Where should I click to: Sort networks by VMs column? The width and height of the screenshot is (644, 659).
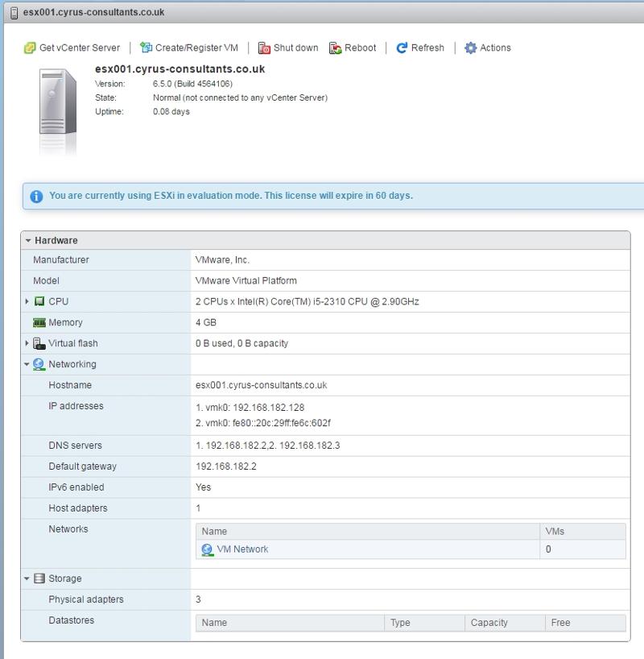click(x=583, y=531)
